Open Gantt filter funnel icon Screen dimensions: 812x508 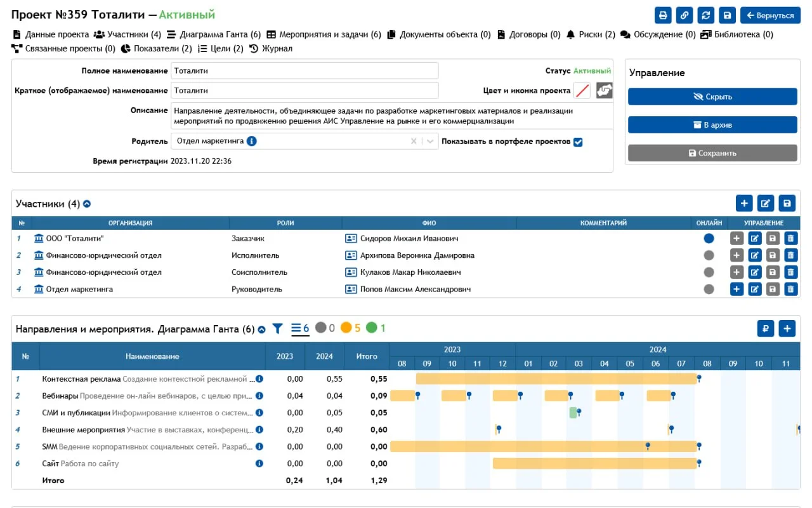(x=277, y=329)
